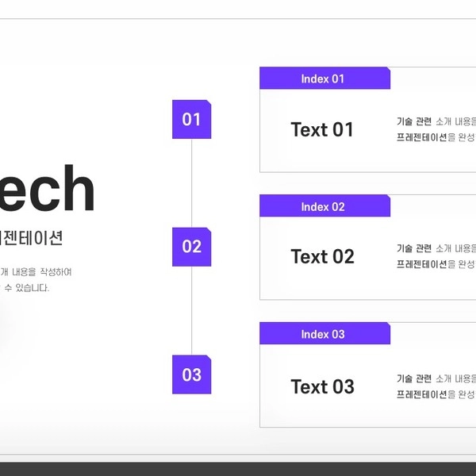
Task: Click the 기술 관련 line beside Text 02
Action: click(x=436, y=248)
